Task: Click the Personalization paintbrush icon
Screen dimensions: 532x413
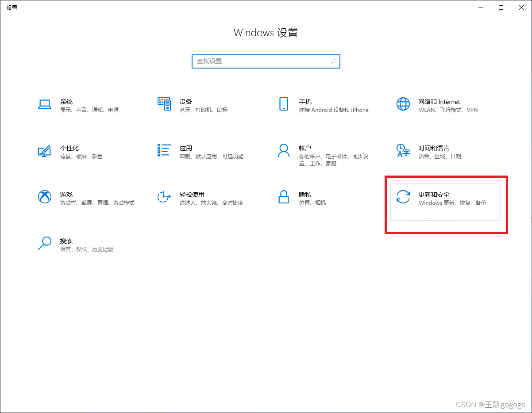Action: 45,151
